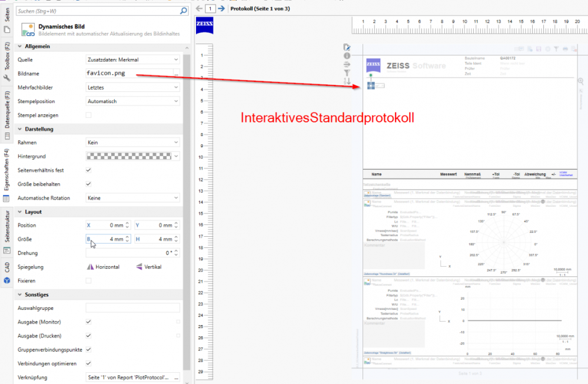The width and height of the screenshot is (588, 384).
Task: Click the search magnifier icon
Action: 183,11
